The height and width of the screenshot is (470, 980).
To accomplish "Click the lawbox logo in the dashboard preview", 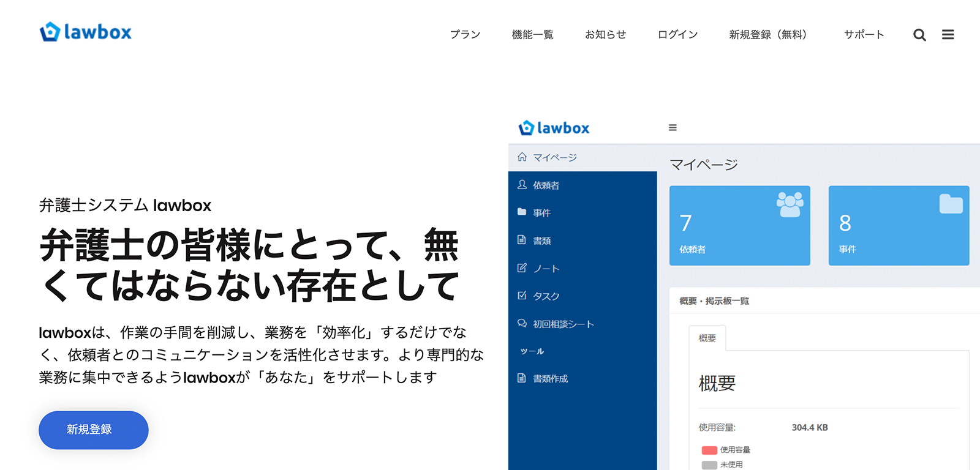I will click(554, 128).
